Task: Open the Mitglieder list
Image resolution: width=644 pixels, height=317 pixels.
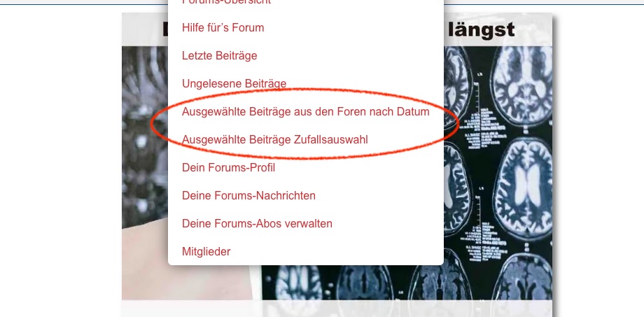Action: 206,251
